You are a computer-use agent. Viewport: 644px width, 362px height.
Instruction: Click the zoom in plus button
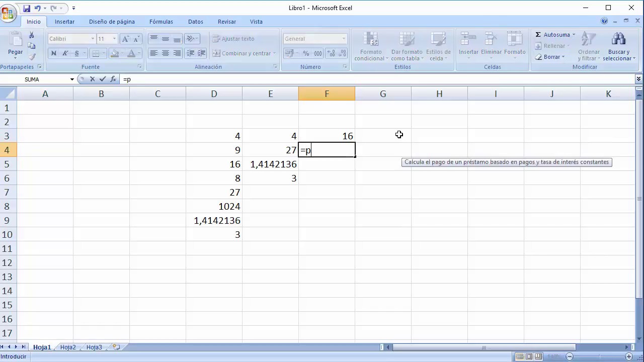tap(628, 356)
